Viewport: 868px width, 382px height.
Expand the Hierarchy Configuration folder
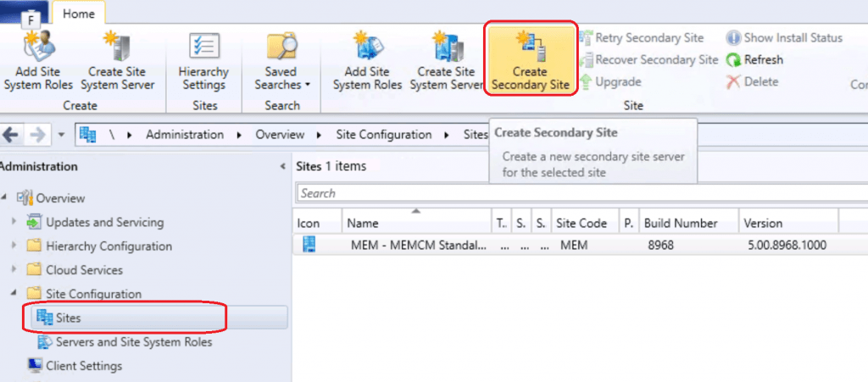tap(15, 246)
